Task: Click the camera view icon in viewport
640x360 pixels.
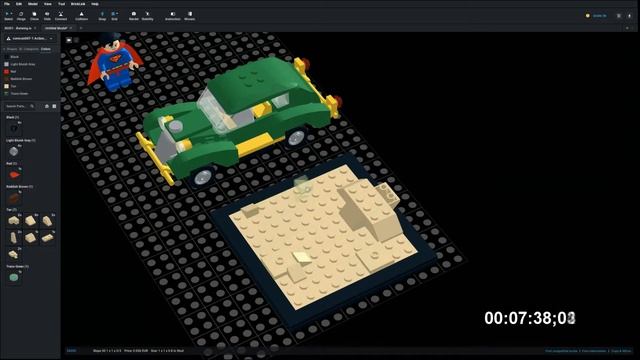Action: tap(69, 40)
